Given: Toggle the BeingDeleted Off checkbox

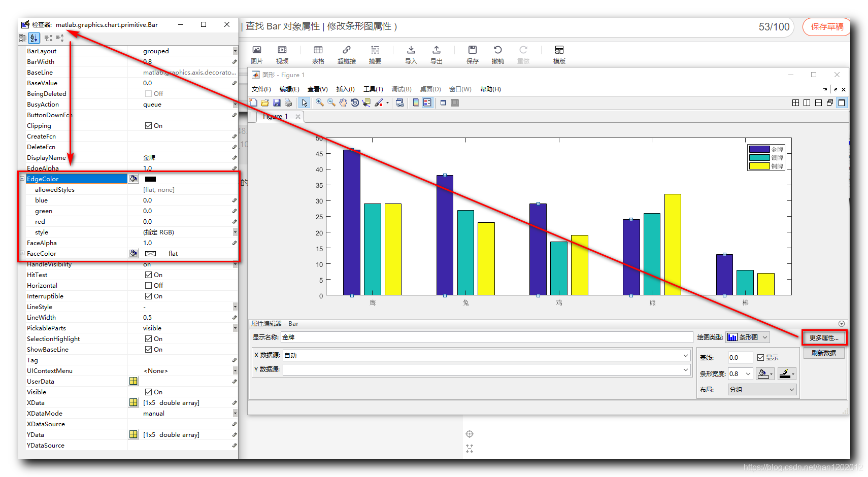Looking at the screenshot, I should tap(148, 93).
